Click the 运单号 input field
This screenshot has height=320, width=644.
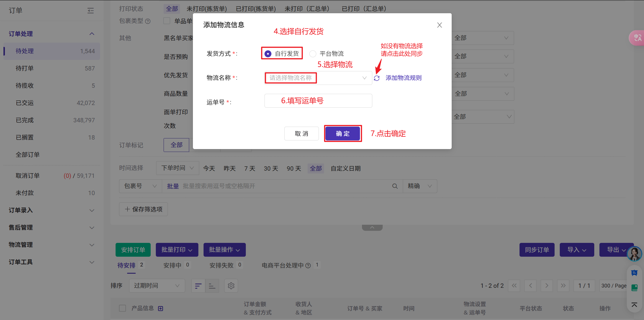(318, 101)
